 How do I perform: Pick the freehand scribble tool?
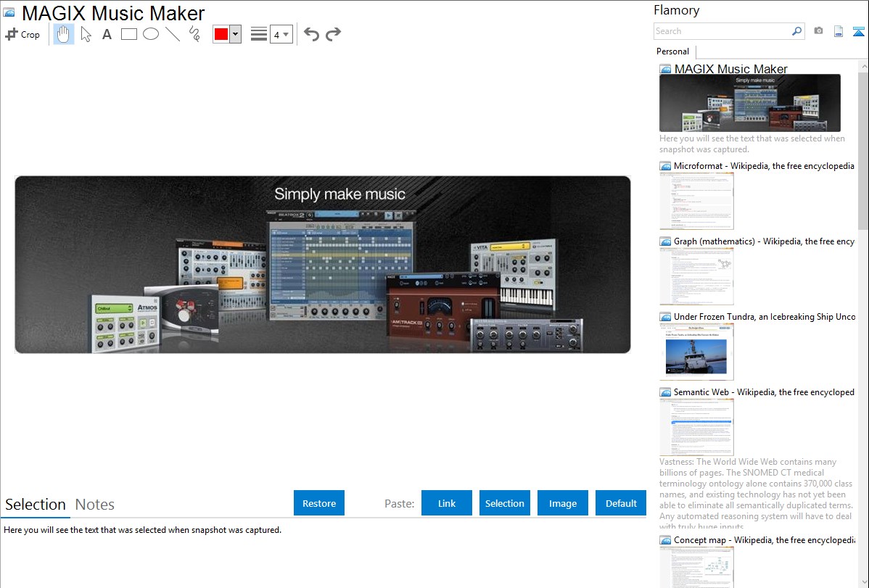194,34
